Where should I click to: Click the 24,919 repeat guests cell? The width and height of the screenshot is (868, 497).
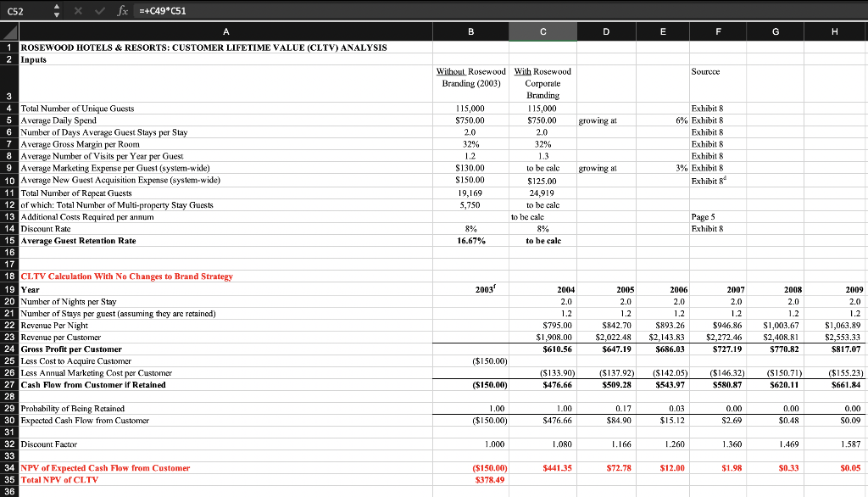(x=542, y=193)
